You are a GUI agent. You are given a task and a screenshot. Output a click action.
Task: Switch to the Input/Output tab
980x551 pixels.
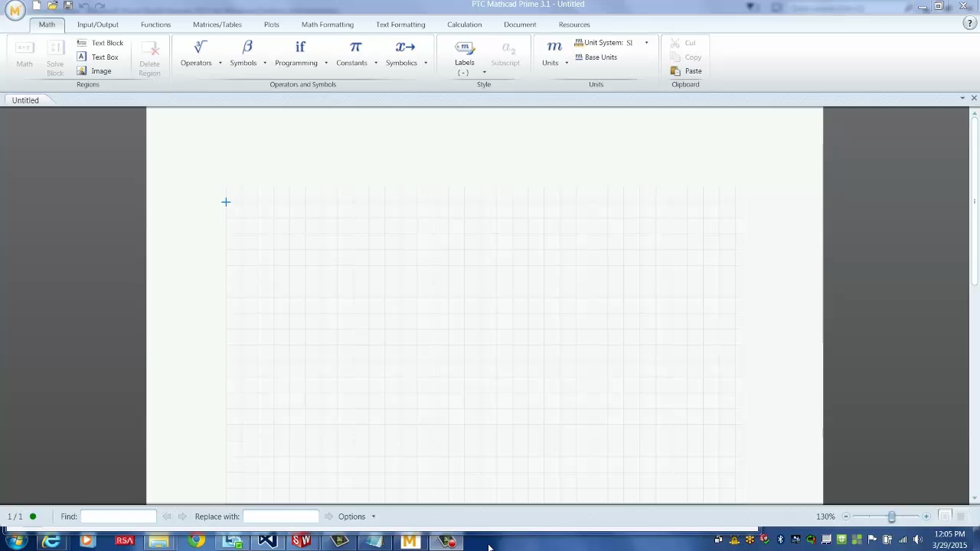click(98, 24)
